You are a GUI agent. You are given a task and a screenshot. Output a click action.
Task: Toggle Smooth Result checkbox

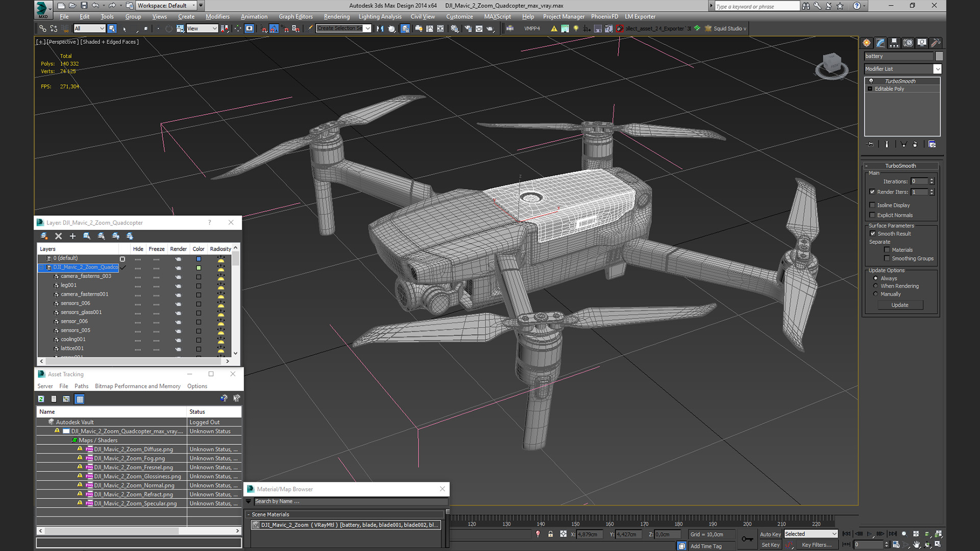873,234
